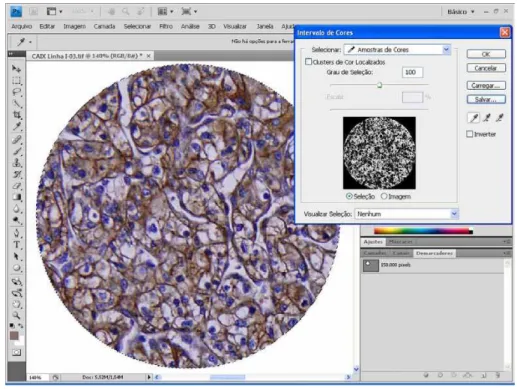Click the Grau de Seleção value field
The height and width of the screenshot is (389, 517).
click(412, 72)
